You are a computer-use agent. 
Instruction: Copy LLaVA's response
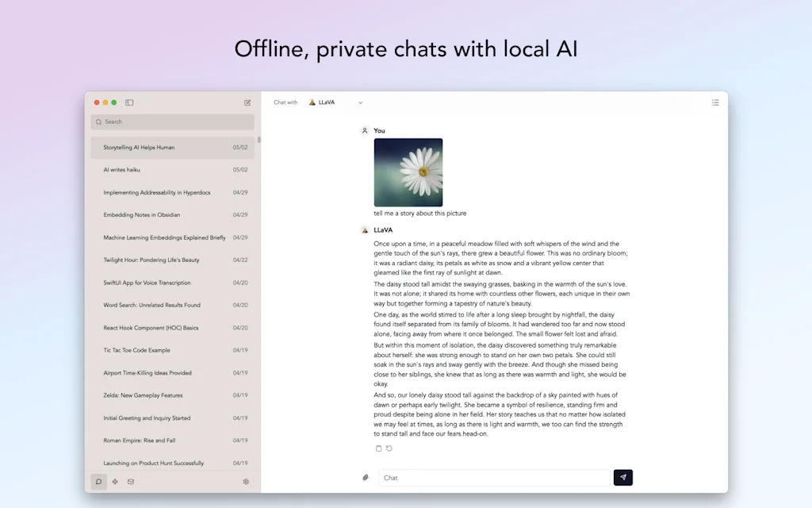coord(378,448)
